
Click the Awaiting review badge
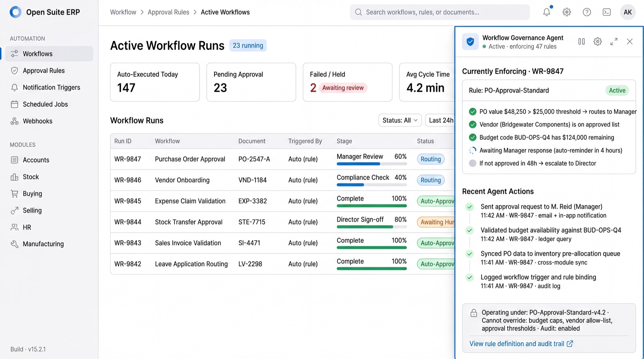(x=343, y=88)
